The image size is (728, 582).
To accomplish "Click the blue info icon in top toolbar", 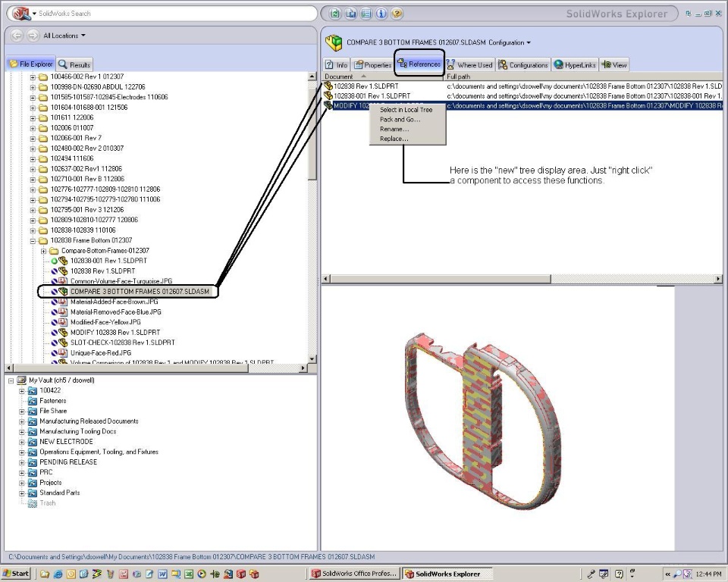I will 381,14.
